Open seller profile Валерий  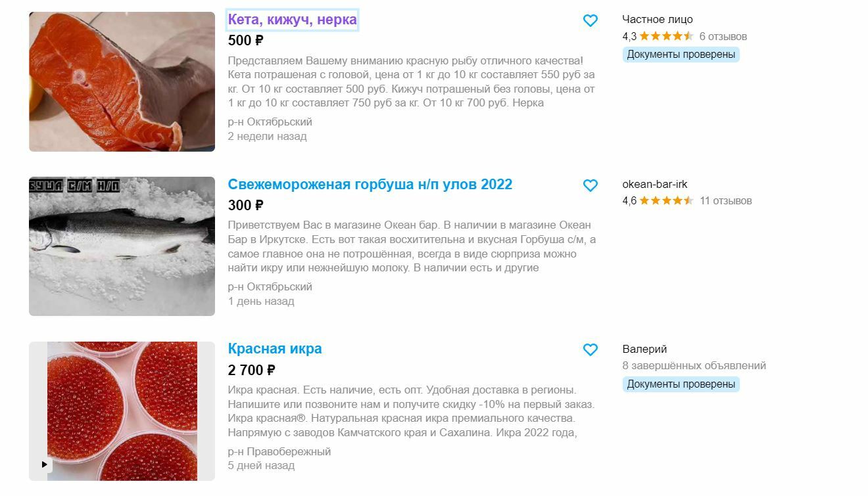click(644, 349)
